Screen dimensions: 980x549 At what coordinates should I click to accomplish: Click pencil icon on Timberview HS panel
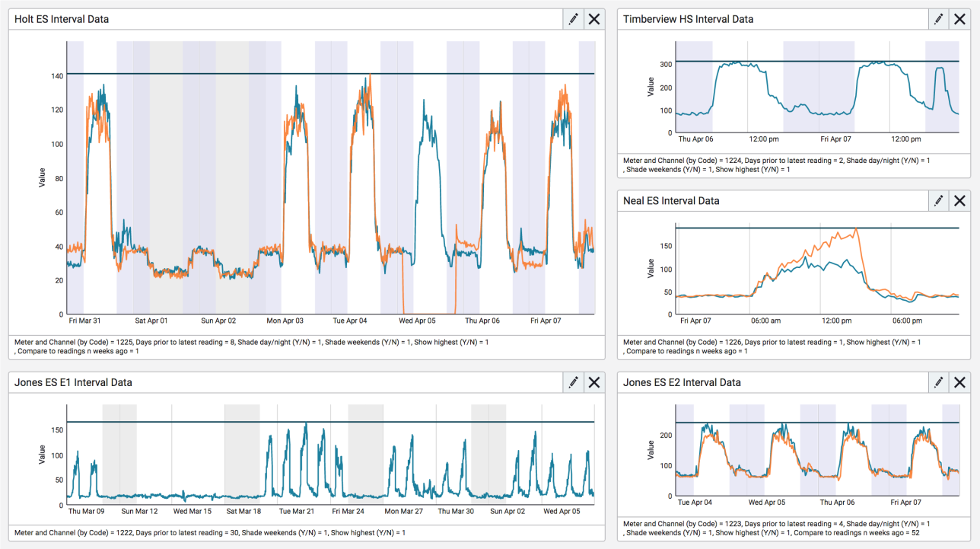[x=939, y=19]
